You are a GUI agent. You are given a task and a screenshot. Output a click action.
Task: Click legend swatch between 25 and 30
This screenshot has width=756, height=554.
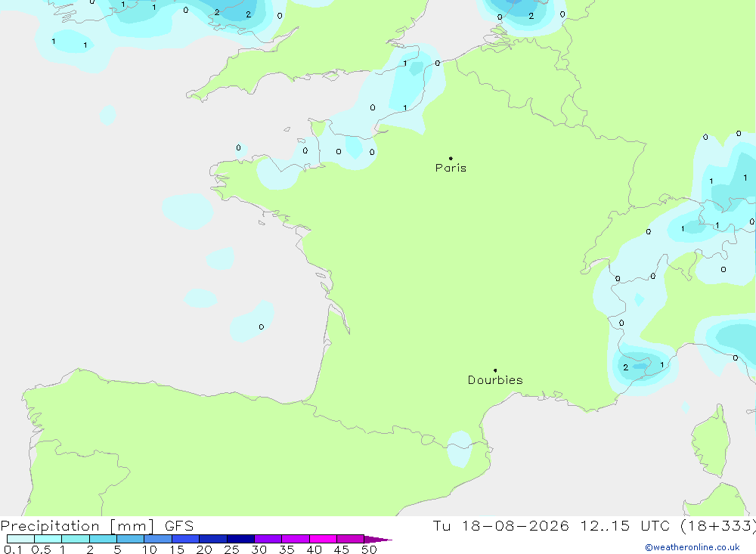point(240,539)
